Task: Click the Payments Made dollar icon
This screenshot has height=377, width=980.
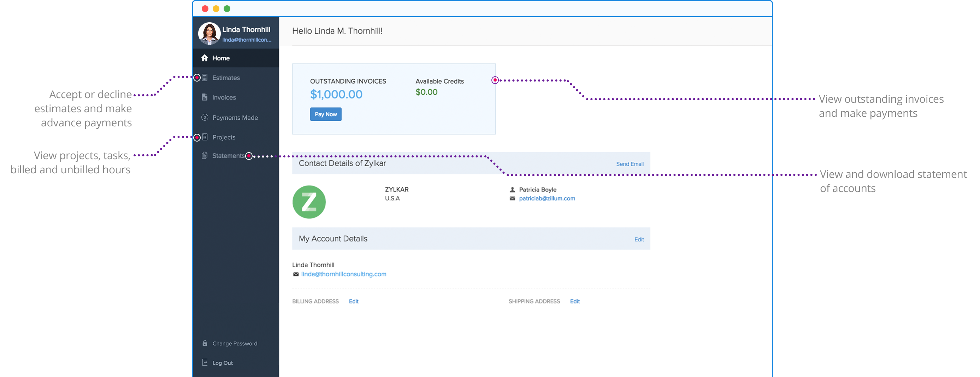Action: click(205, 118)
